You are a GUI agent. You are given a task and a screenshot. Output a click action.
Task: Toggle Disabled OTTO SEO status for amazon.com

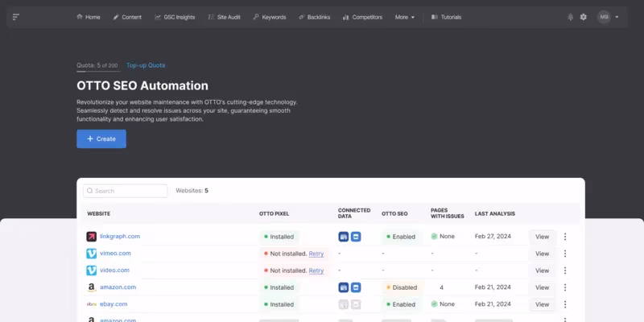pyautogui.click(x=402, y=287)
